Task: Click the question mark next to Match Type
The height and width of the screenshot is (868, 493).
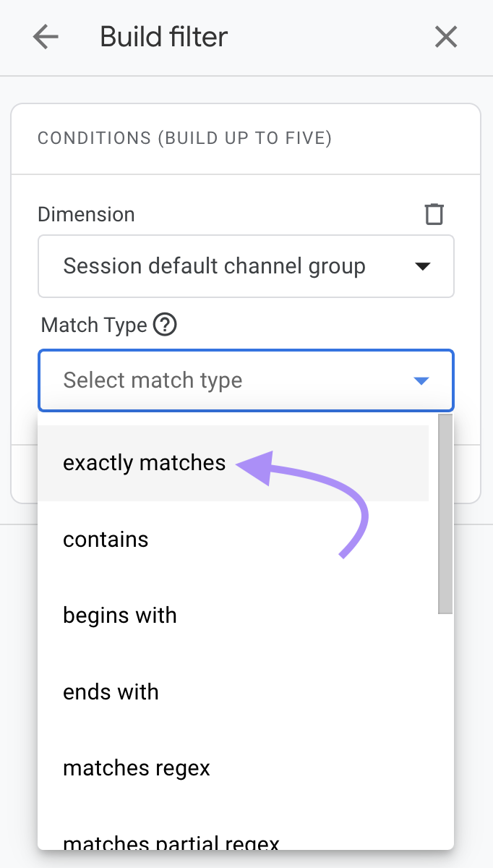Action: [165, 325]
